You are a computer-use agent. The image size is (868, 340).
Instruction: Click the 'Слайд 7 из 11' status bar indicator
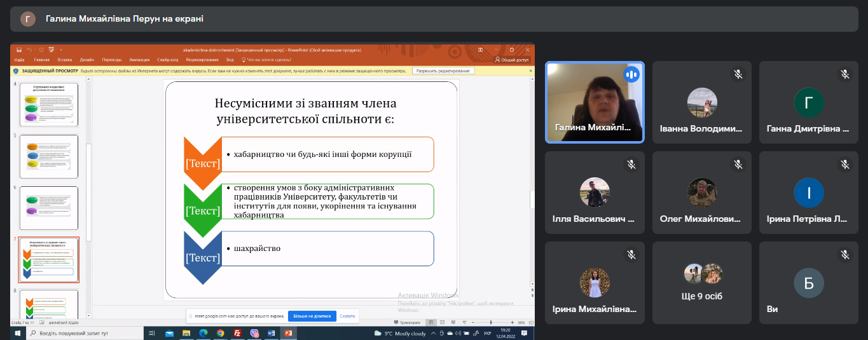pyautogui.click(x=24, y=323)
